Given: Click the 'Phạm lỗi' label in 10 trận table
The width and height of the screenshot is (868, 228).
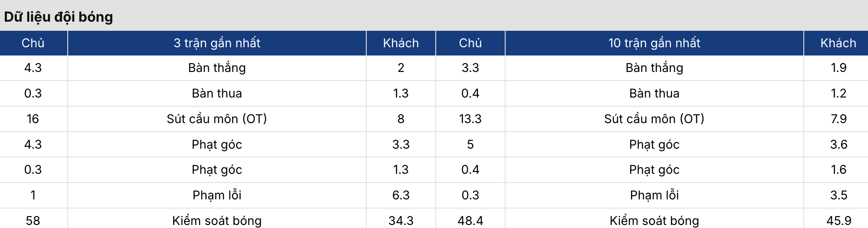Looking at the screenshot, I should pos(654,195).
